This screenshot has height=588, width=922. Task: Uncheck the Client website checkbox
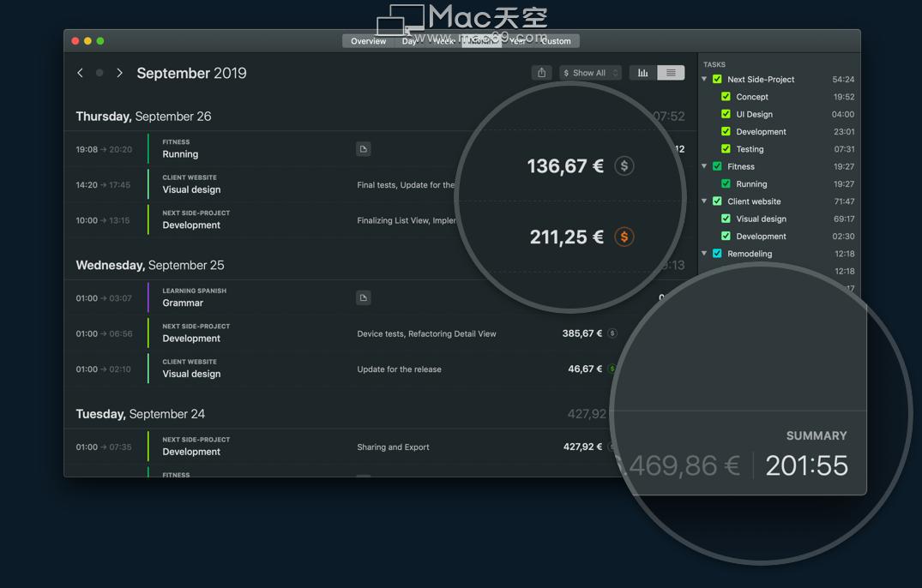coord(717,201)
